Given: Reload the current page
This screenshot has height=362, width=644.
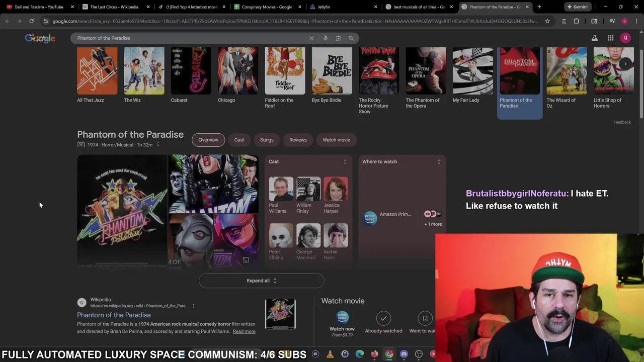Looking at the screenshot, I should 31,21.
